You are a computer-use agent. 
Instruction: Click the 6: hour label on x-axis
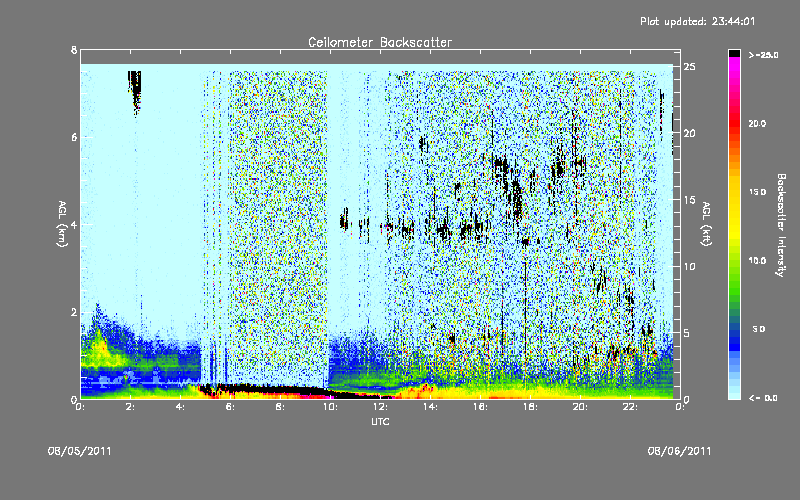click(231, 407)
